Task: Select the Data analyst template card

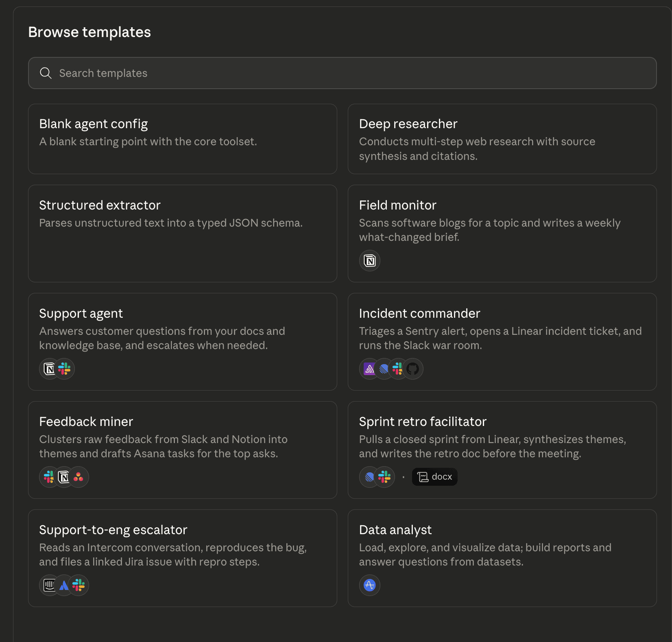Action: click(502, 557)
